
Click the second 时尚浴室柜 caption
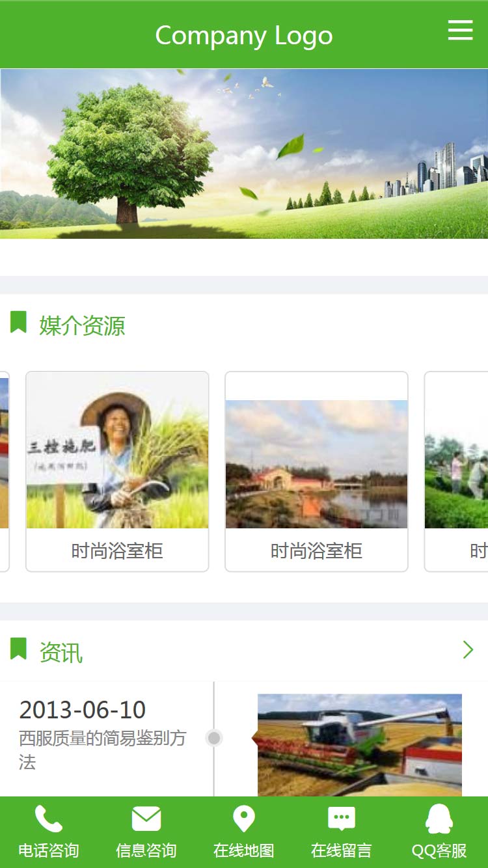316,551
